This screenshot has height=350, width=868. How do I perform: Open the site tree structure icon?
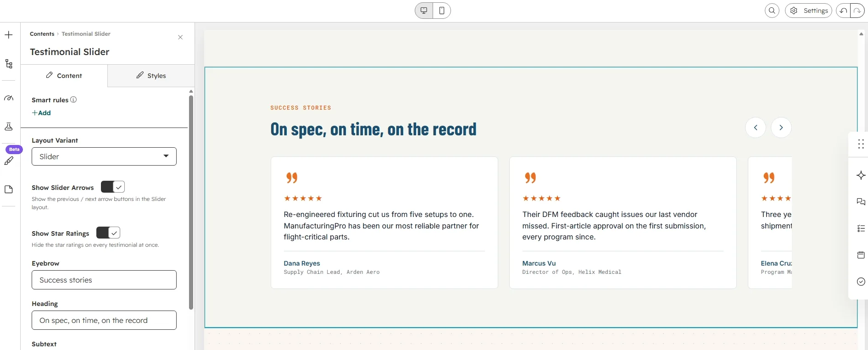9,64
